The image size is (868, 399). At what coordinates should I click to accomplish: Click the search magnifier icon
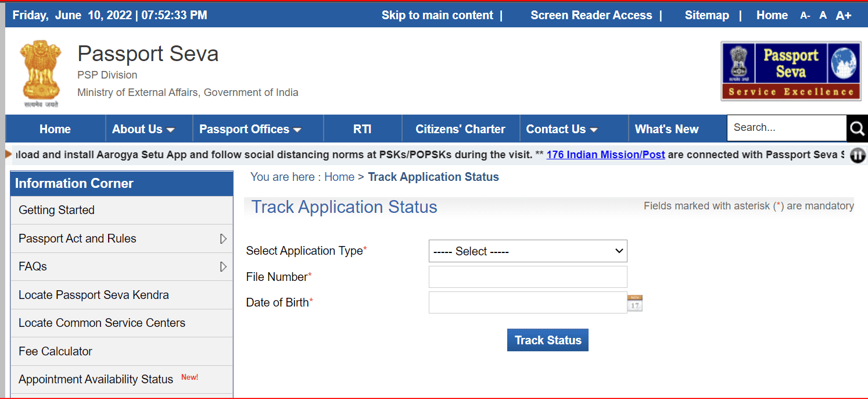click(857, 128)
